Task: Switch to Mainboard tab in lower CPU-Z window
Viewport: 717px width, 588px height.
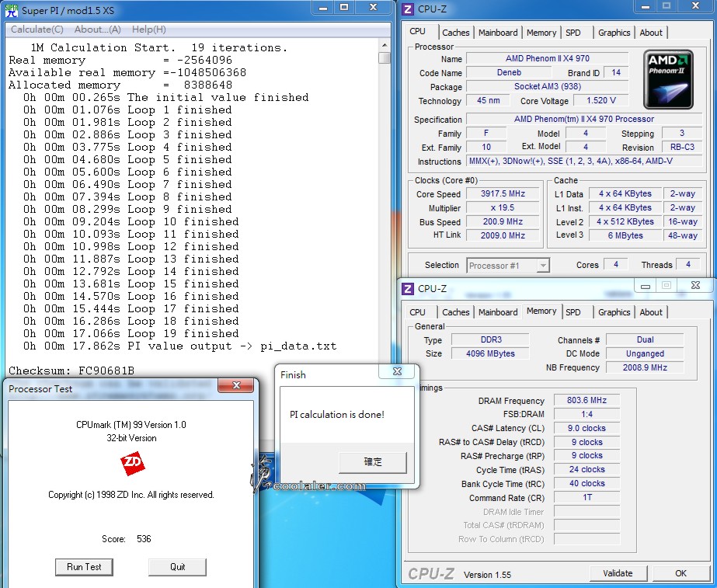Action: click(x=497, y=312)
